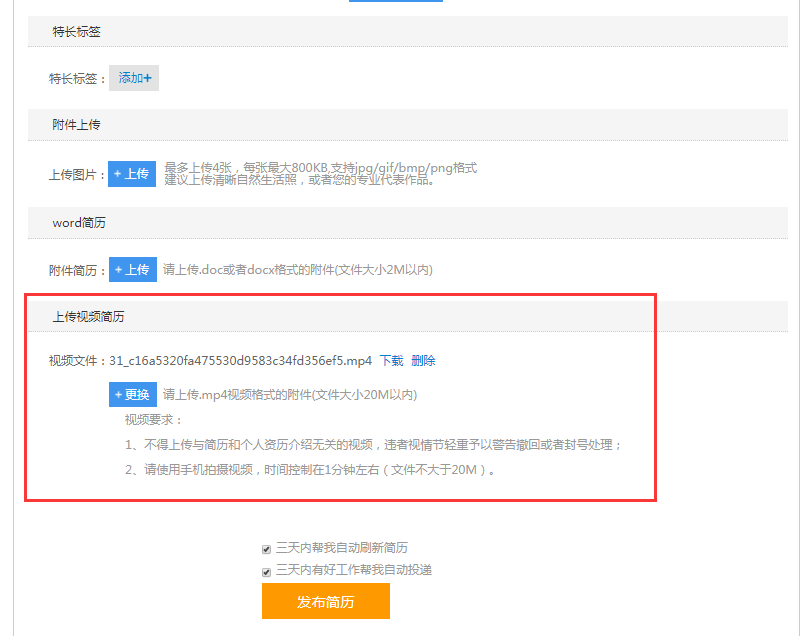Download the uploaded video via 下载 link
Image resolution: width=810 pixels, height=636 pixels.
tap(391, 361)
